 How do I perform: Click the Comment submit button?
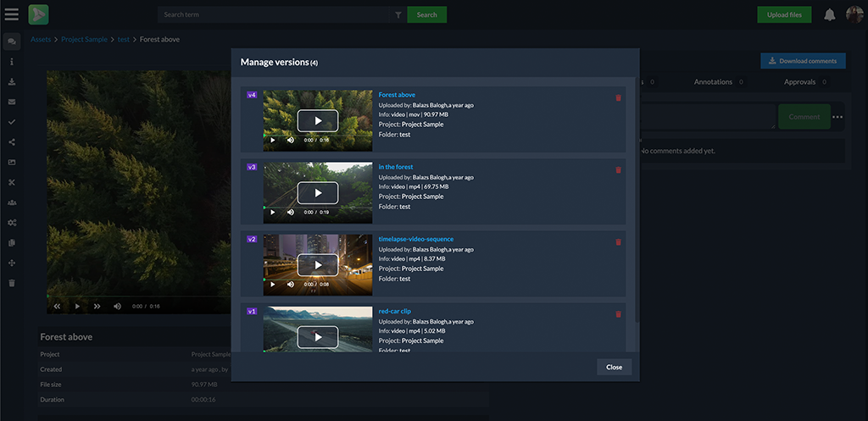(804, 117)
